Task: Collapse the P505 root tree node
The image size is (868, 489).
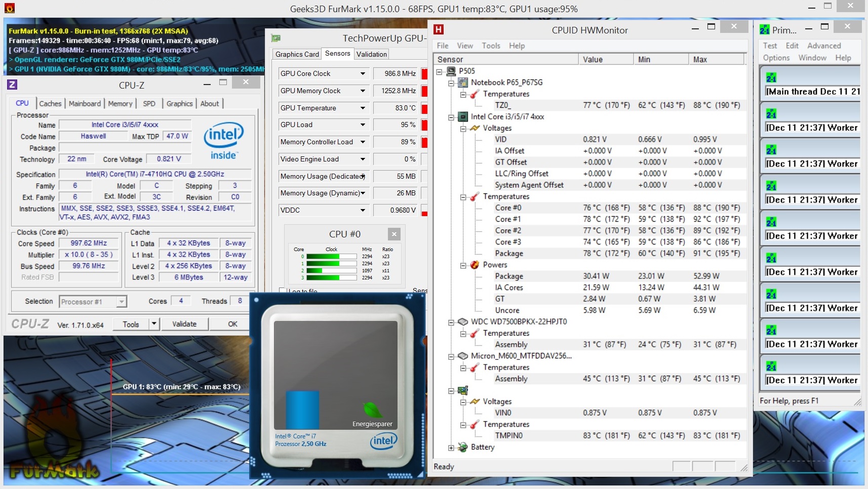Action: [439, 71]
